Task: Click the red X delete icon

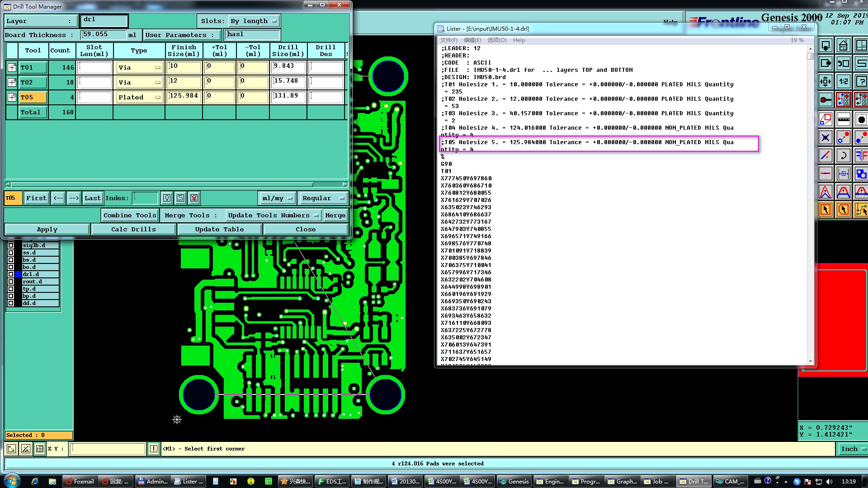Action: 194,198
